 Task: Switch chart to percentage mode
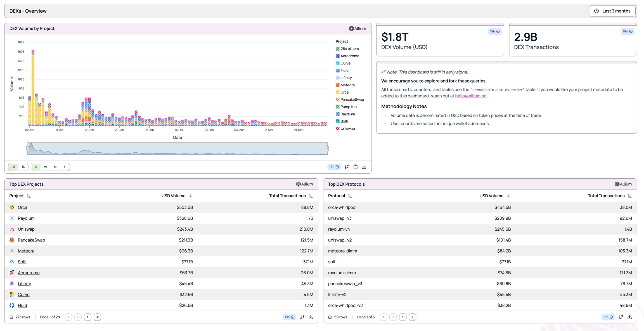pyautogui.click(x=23, y=167)
